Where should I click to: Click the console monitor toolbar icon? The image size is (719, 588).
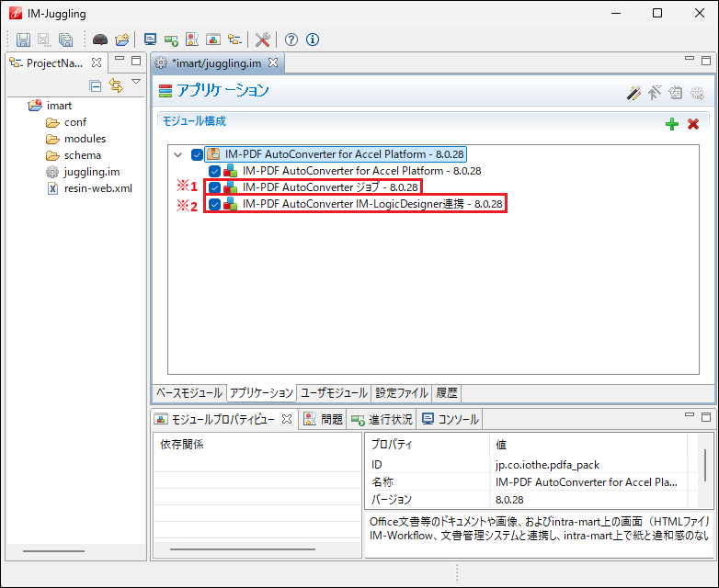[x=150, y=40]
